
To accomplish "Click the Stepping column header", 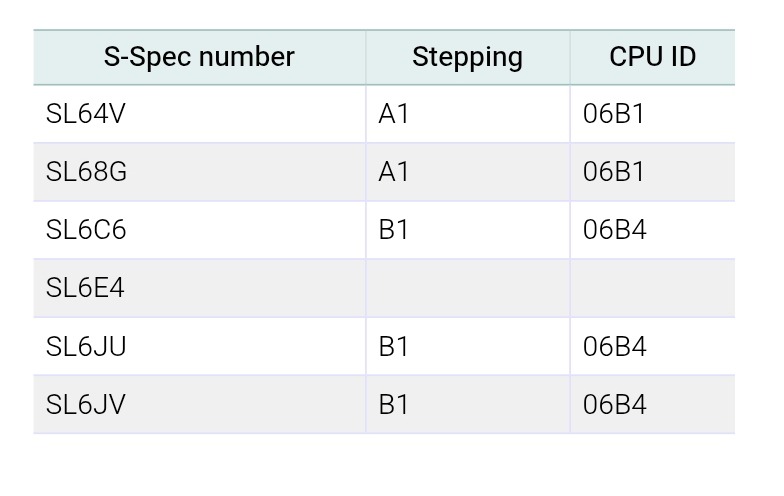I will coord(467,57).
